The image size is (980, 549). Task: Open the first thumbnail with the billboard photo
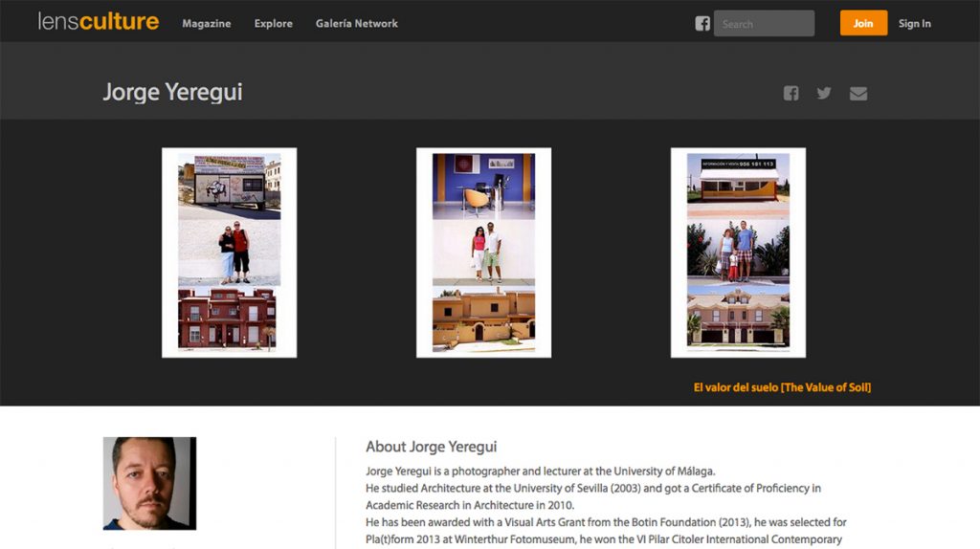tap(229, 253)
